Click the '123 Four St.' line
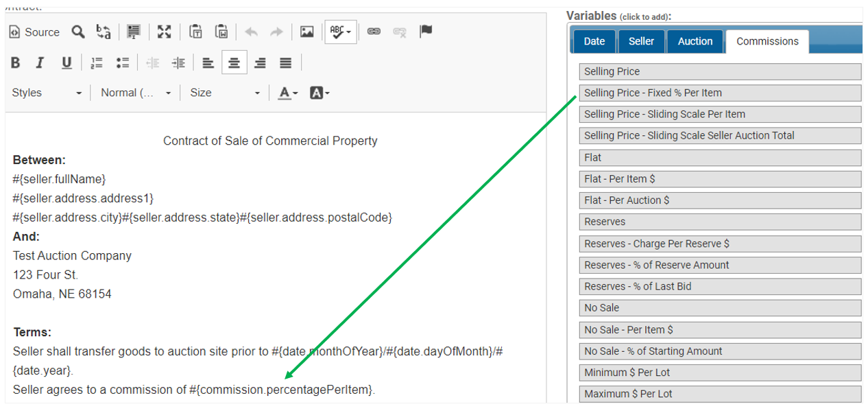This screenshot has width=868, height=413. (x=46, y=274)
